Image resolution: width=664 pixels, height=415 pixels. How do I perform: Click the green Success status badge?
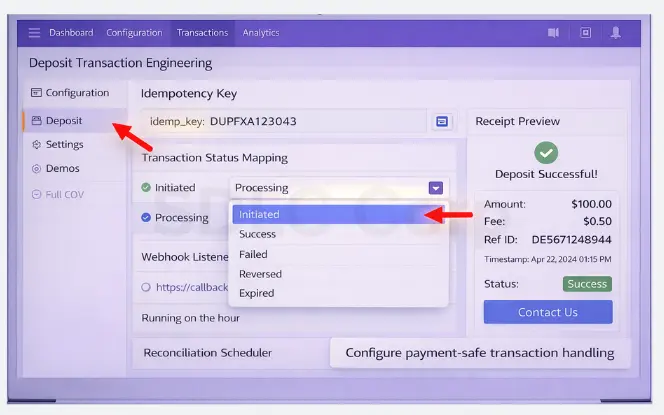[x=587, y=284]
